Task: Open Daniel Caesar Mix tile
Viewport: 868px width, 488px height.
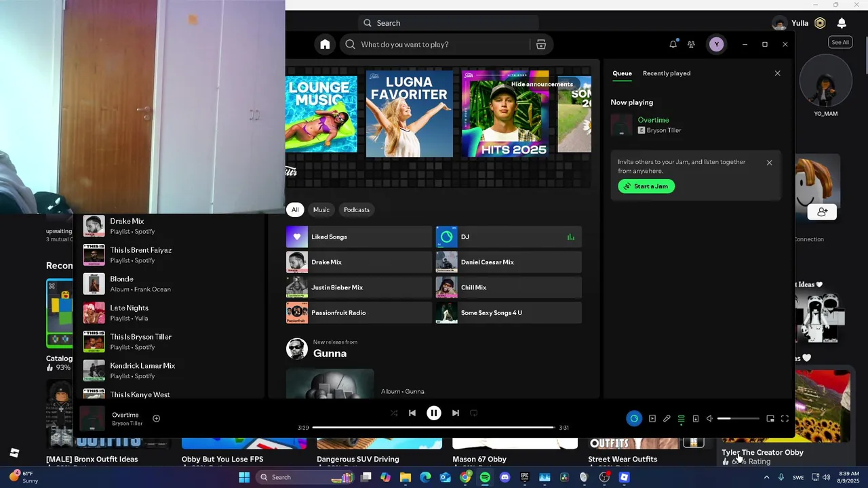Action: pyautogui.click(x=509, y=262)
